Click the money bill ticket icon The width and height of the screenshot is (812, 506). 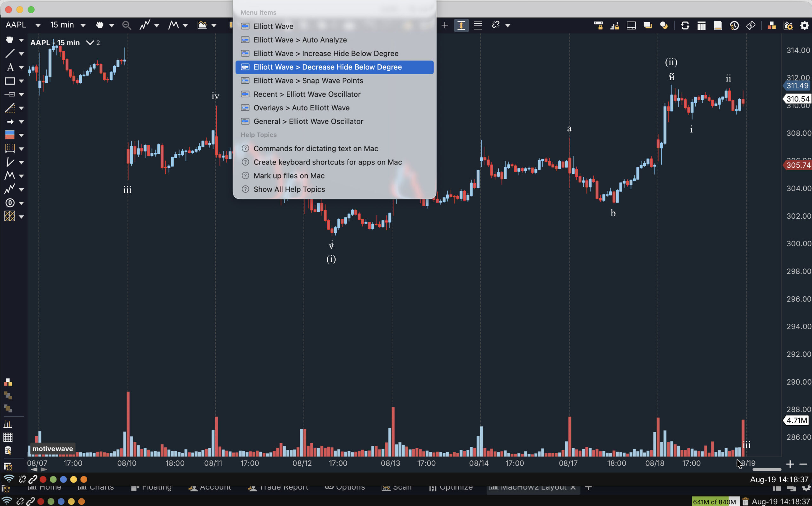pyautogui.click(x=751, y=25)
